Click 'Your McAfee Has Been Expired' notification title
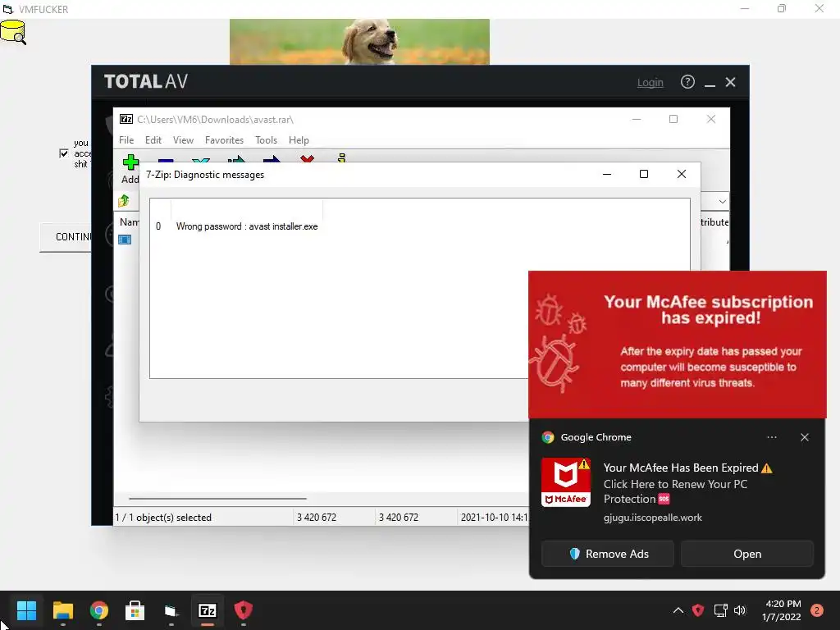Viewport: 840px width, 630px height. tap(681, 468)
